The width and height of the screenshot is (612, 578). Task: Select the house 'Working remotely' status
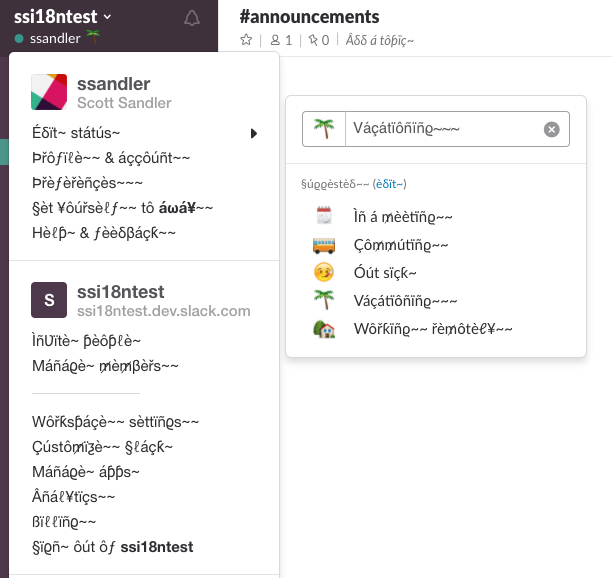[433, 329]
